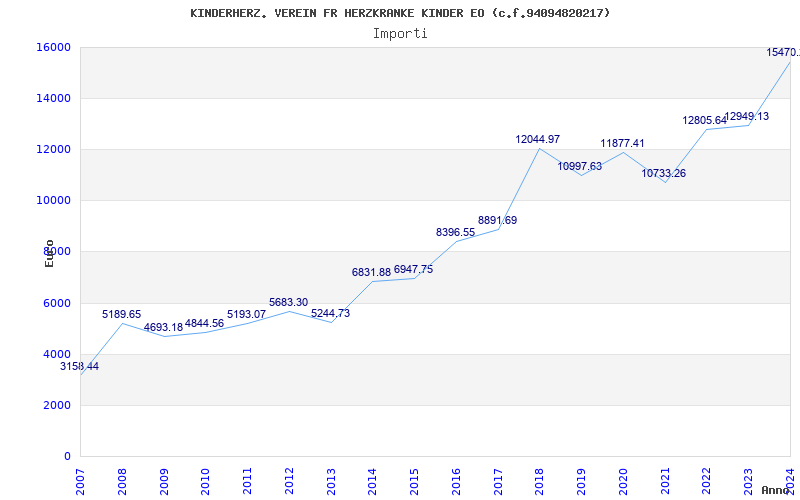Click the y-axis value 0
800x500 pixels.
(x=67, y=456)
